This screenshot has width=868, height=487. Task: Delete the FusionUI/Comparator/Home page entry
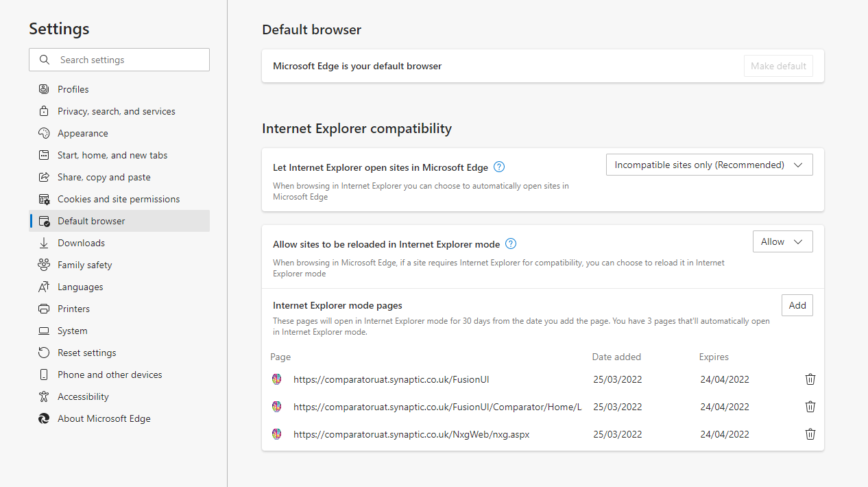[x=810, y=407]
